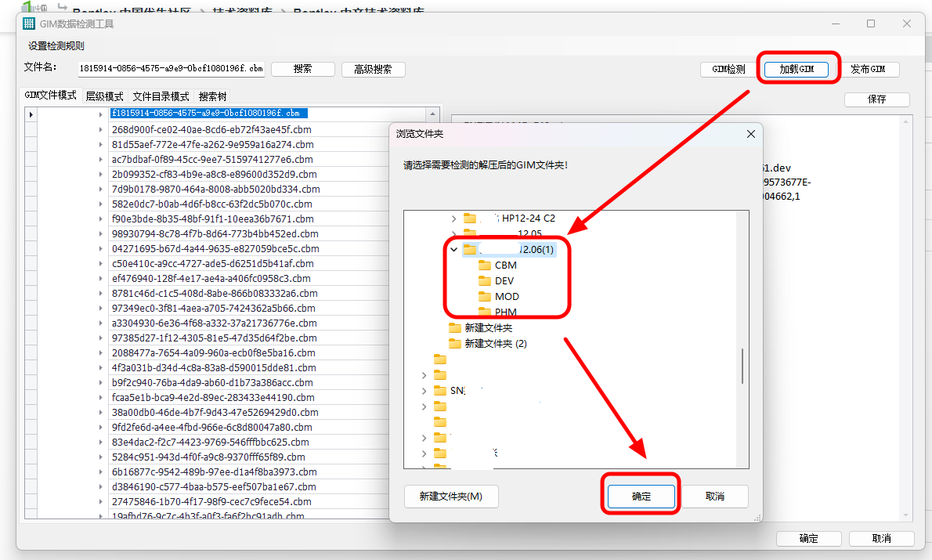Select 98930794-8c78-4f7b-8d64-773b4bb452ed.cbm

pos(215,233)
